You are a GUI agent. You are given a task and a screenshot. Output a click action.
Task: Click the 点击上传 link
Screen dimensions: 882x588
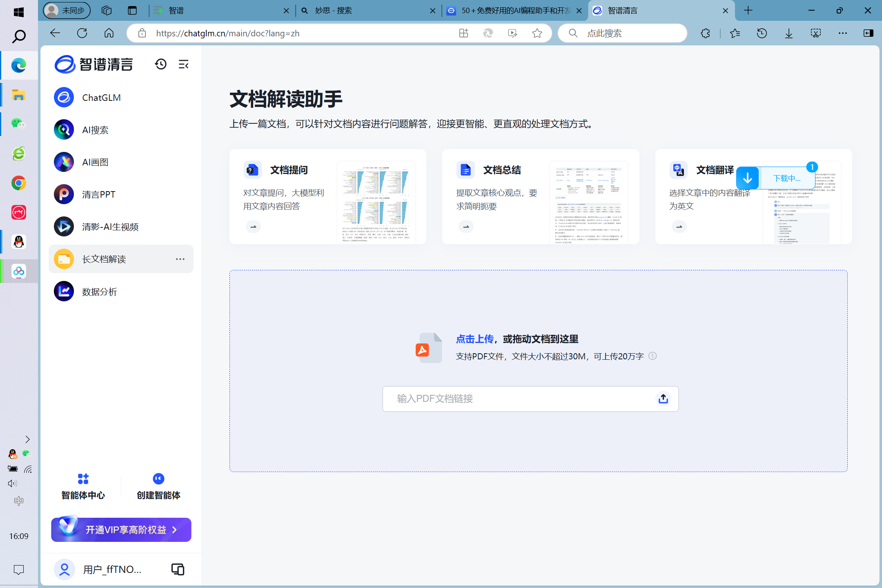tap(475, 339)
